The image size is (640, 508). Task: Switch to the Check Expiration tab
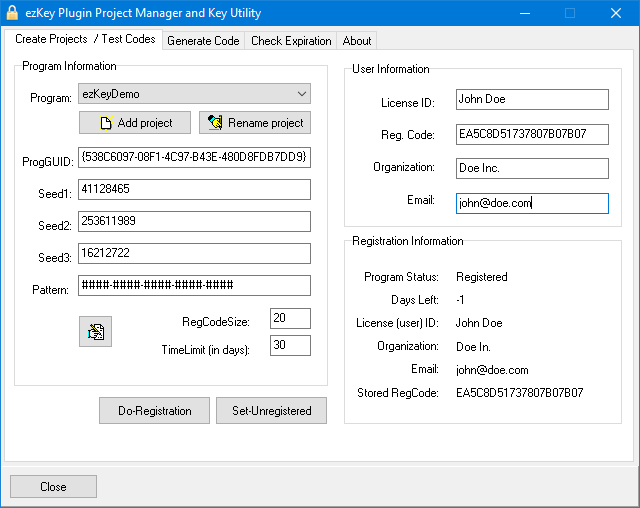pos(291,41)
